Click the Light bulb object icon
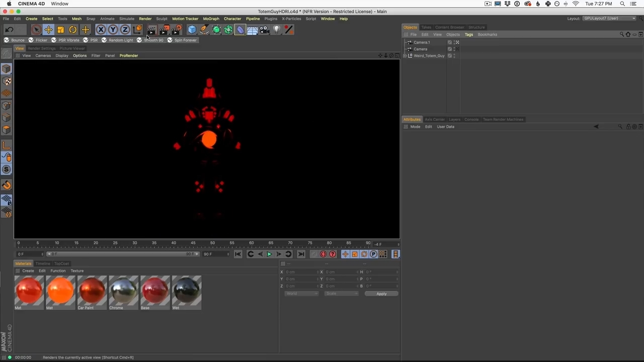 click(276, 30)
